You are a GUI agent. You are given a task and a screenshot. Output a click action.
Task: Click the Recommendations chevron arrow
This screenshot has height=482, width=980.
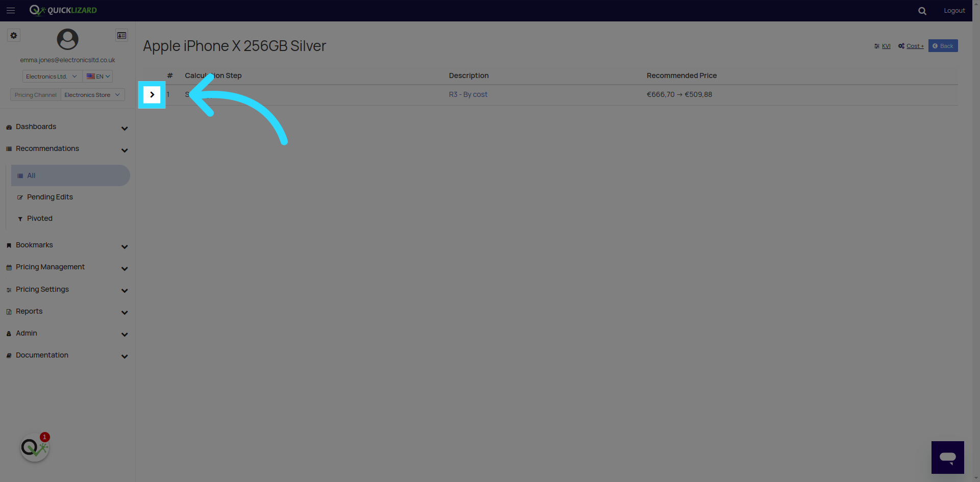pos(125,150)
